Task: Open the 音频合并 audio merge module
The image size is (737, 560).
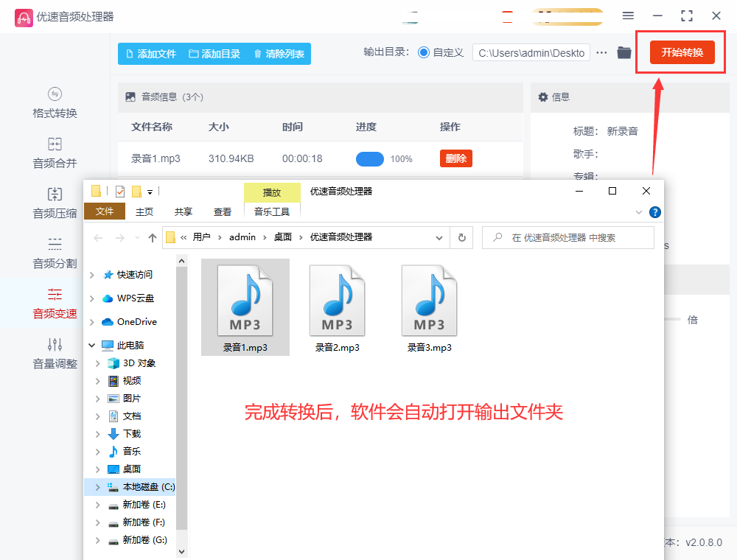Action: 55,153
